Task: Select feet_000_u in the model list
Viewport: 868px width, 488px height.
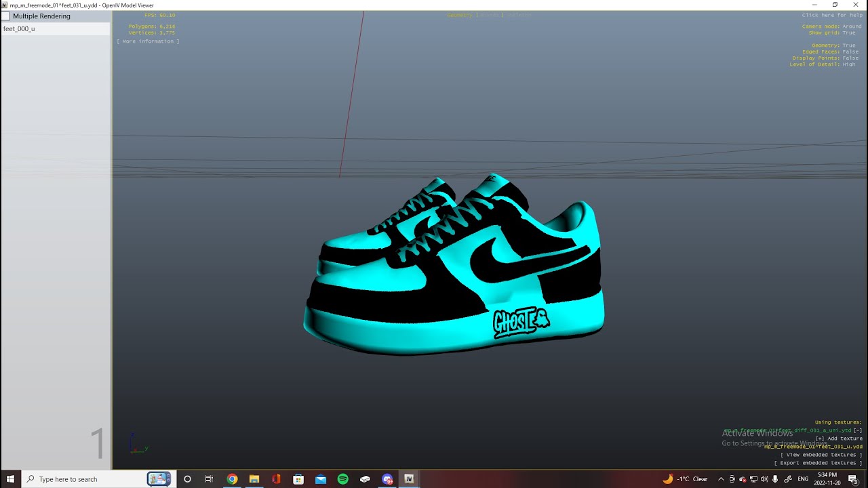Action: point(56,29)
